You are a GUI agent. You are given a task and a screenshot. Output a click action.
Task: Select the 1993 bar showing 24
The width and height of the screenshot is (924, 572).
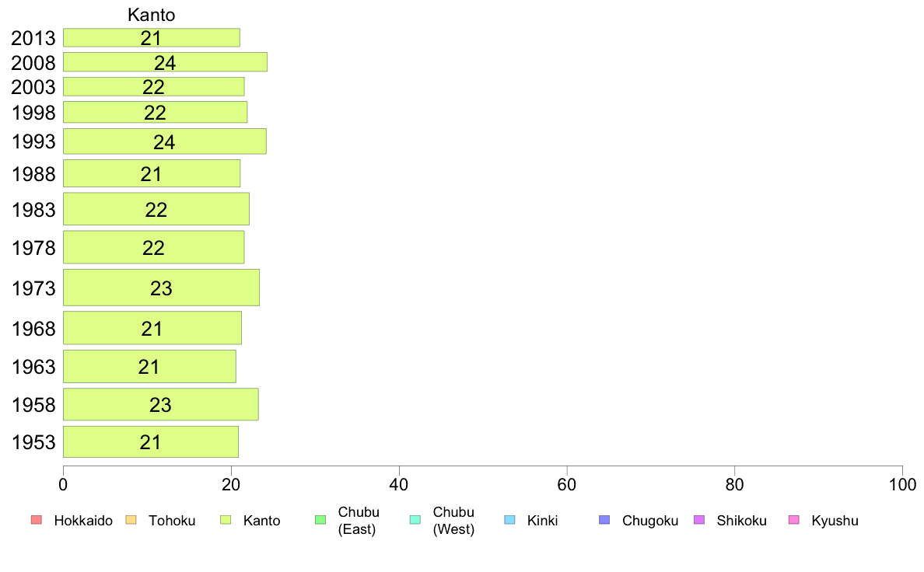point(165,141)
